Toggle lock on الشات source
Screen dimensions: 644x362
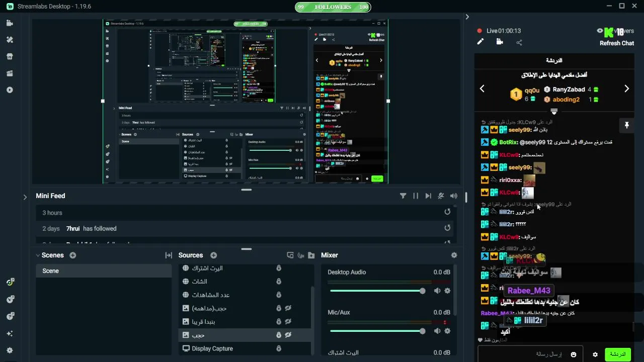pyautogui.click(x=279, y=282)
